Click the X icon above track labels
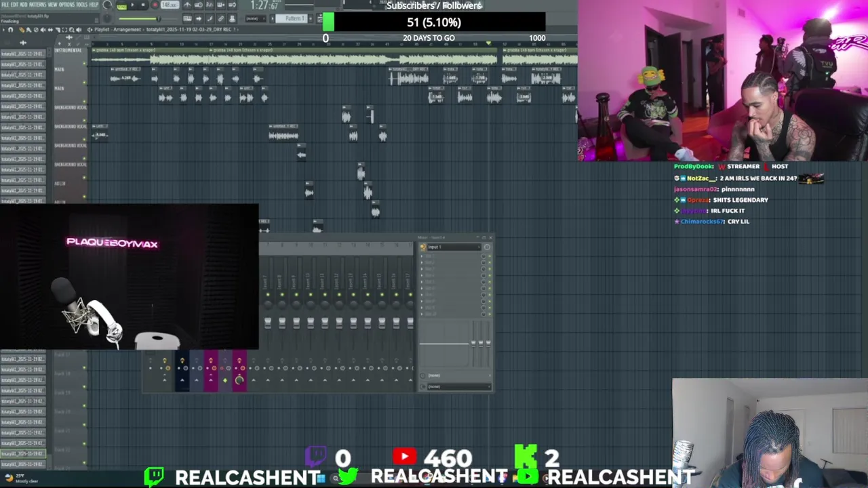Image resolution: width=868 pixels, height=488 pixels. point(69,44)
